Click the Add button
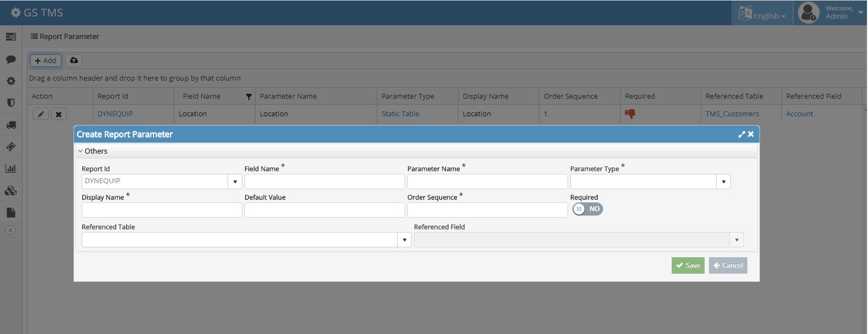The height and width of the screenshot is (334, 868). 46,60
